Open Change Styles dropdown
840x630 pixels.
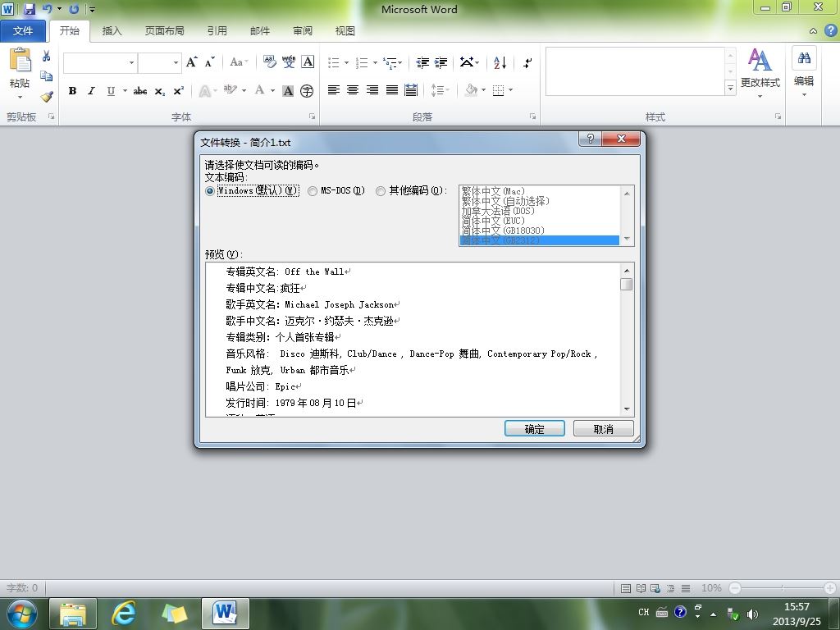(x=760, y=73)
